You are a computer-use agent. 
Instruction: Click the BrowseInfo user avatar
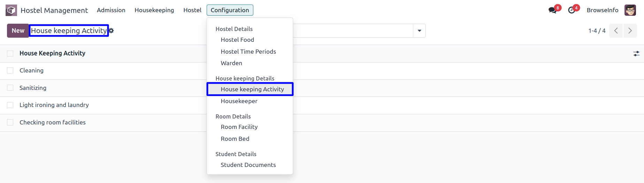pos(630,10)
